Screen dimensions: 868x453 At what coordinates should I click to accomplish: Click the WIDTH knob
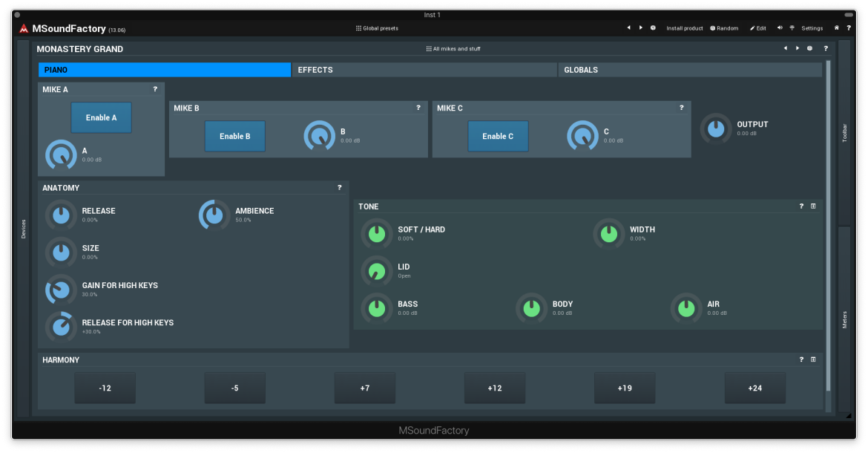609,234
